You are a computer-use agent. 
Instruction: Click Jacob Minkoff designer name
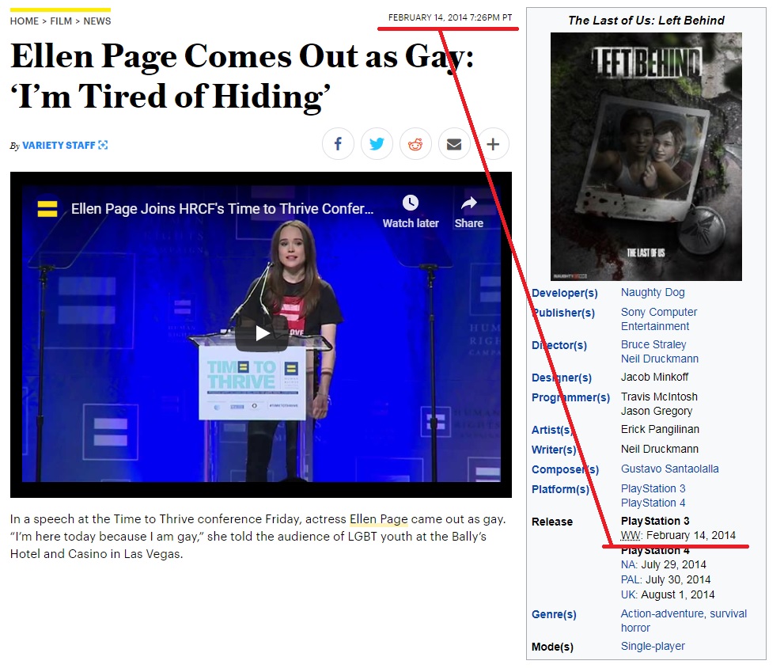pos(654,377)
